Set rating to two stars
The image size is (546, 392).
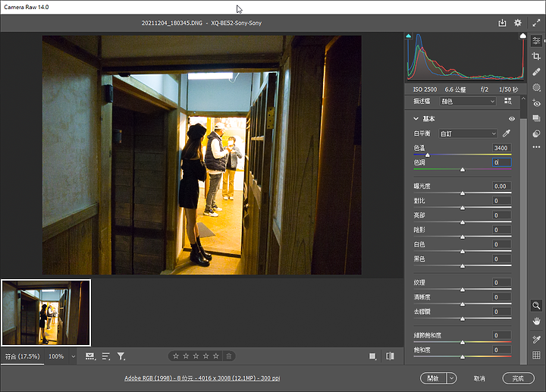pyautogui.click(x=186, y=356)
